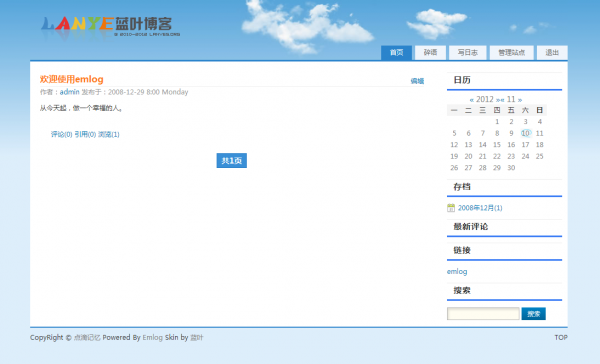Open the admin author link
The image size is (600, 364).
(x=69, y=92)
